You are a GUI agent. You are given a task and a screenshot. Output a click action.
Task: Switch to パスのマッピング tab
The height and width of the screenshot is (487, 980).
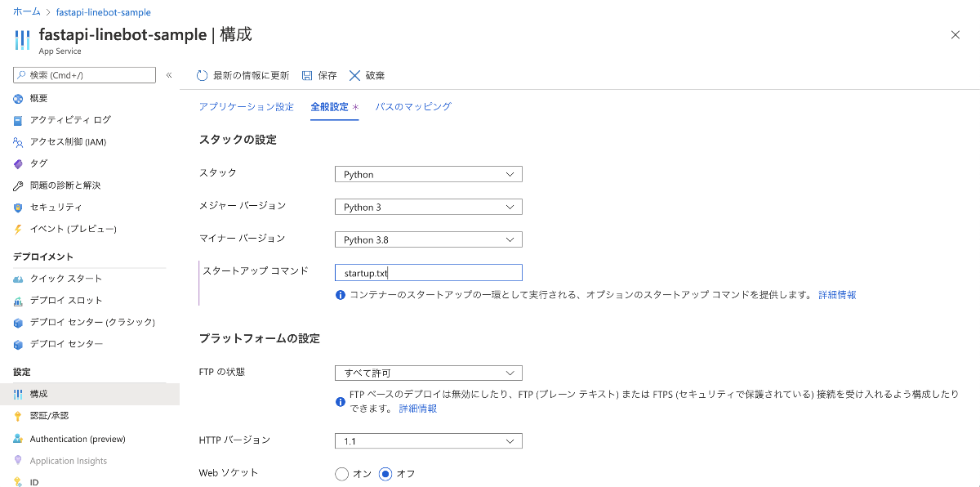[x=413, y=107]
